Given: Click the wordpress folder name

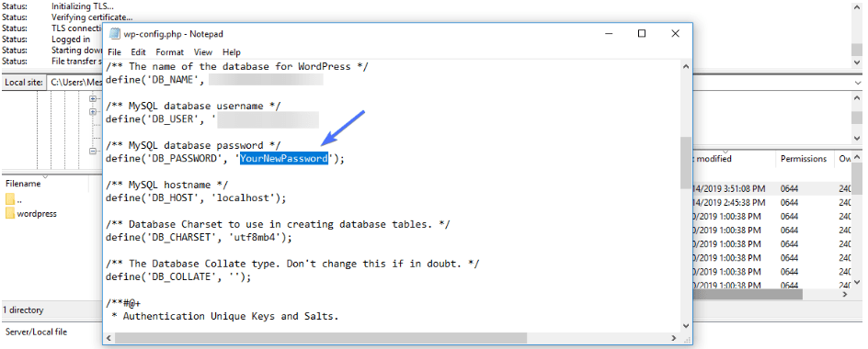Looking at the screenshot, I should (37, 213).
